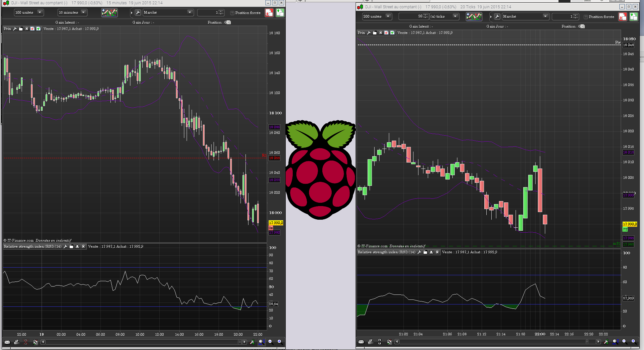
Task: Click the RSI folder icon in left chart
Action: tap(72, 246)
